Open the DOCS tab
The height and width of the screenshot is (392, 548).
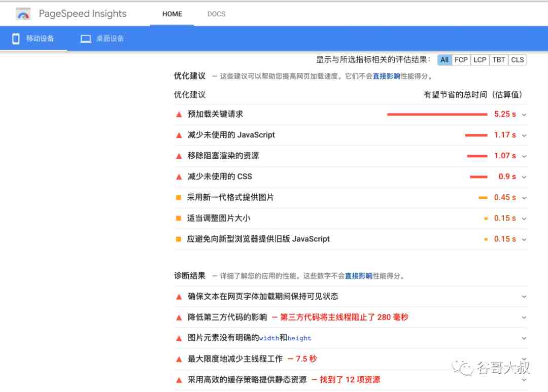coord(216,14)
